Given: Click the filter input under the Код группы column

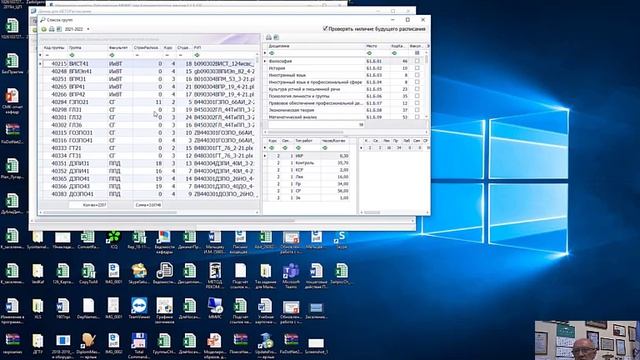Looking at the screenshot, I should 55,55.
